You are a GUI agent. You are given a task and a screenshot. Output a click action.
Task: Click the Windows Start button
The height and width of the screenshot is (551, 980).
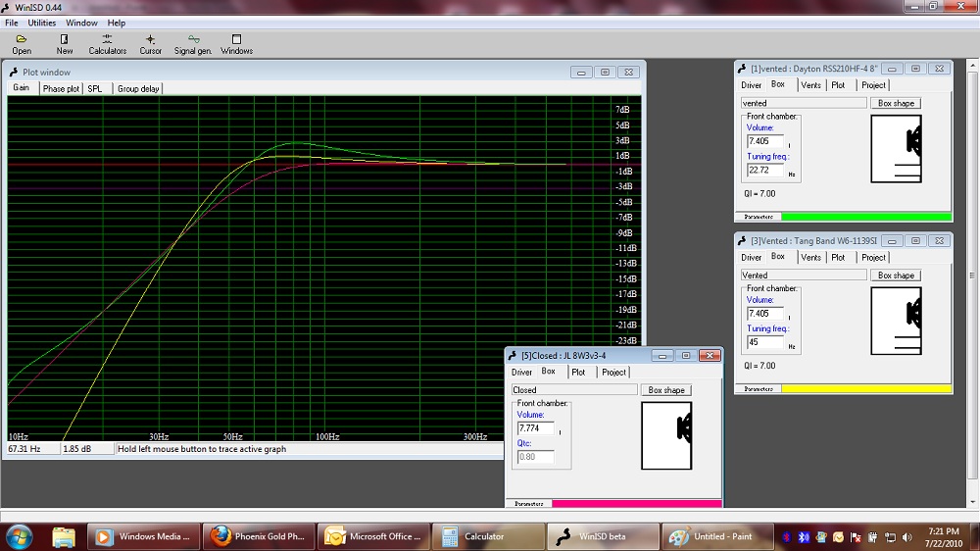point(18,536)
